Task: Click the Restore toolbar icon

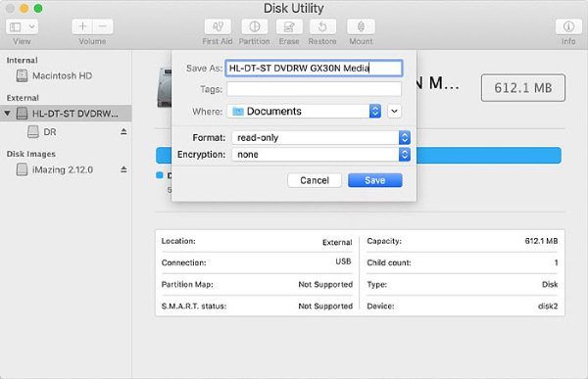Action: (322, 27)
